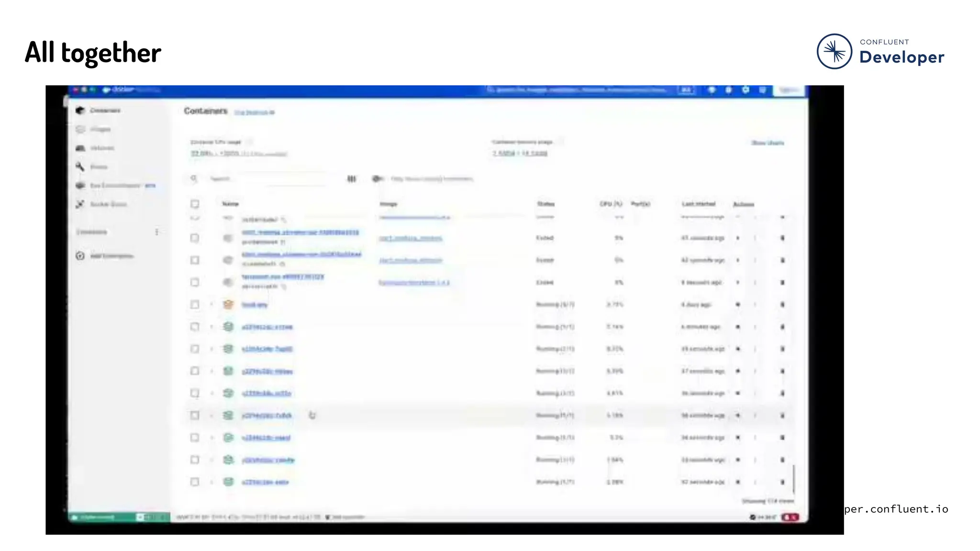The image size is (980, 551).
Task: Open the Builds sidebar section
Action: coord(98,167)
